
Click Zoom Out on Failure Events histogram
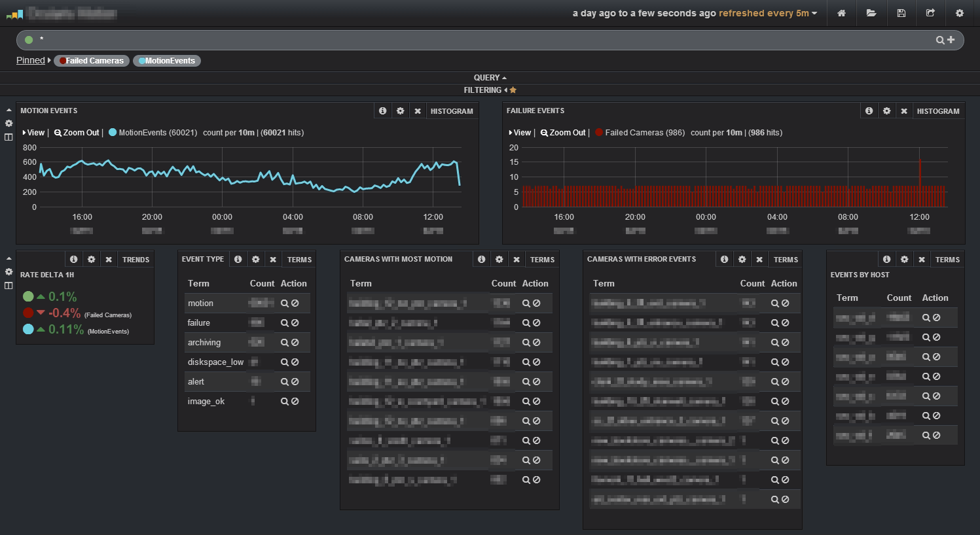(563, 133)
